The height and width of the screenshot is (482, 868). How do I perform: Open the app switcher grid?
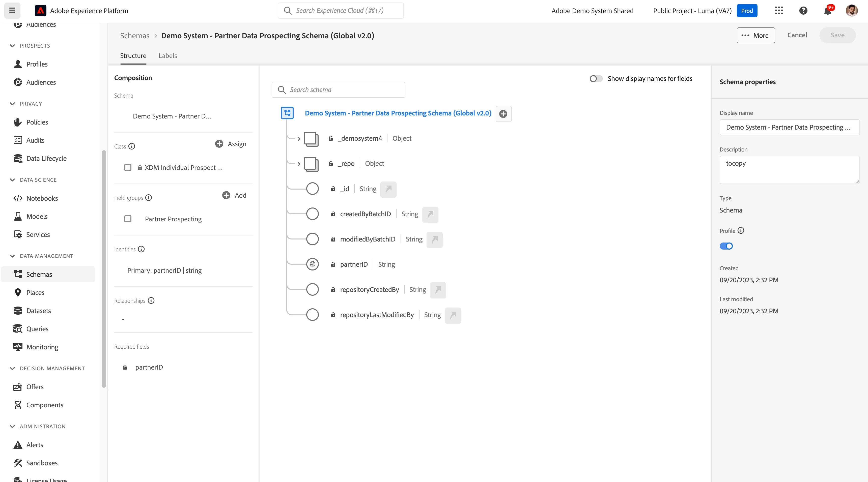(779, 11)
